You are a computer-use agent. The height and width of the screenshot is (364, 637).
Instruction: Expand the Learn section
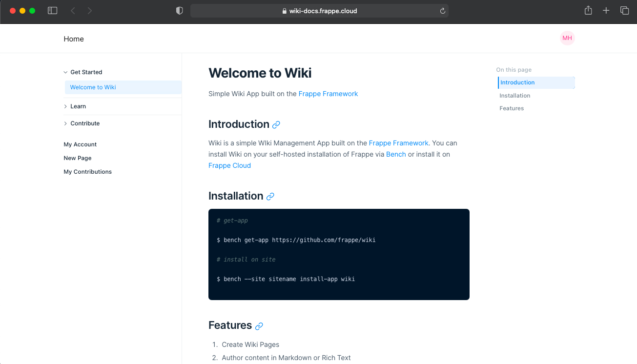coord(75,106)
